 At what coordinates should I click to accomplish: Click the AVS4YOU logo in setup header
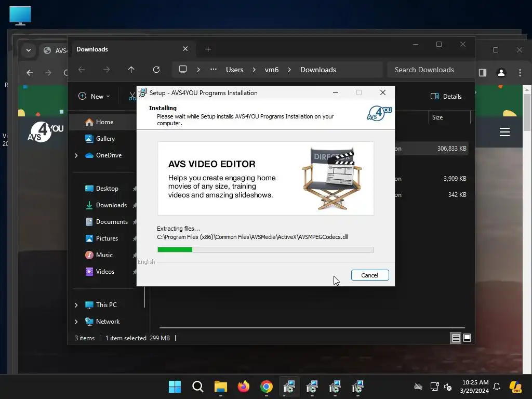coord(379,113)
